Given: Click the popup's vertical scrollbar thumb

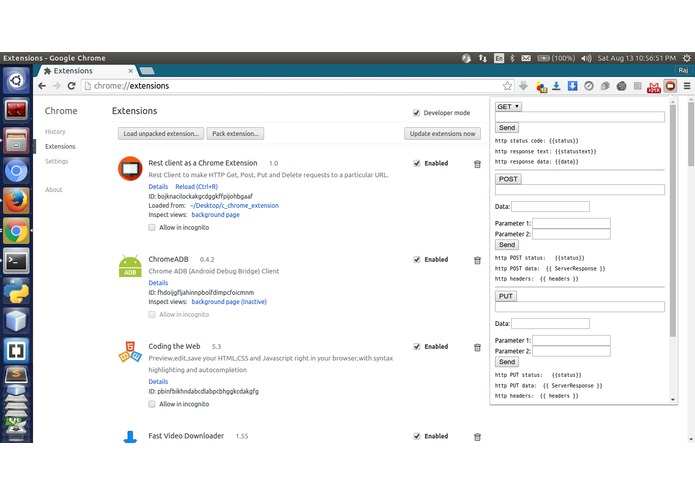Looking at the screenshot, I should click(x=672, y=220).
